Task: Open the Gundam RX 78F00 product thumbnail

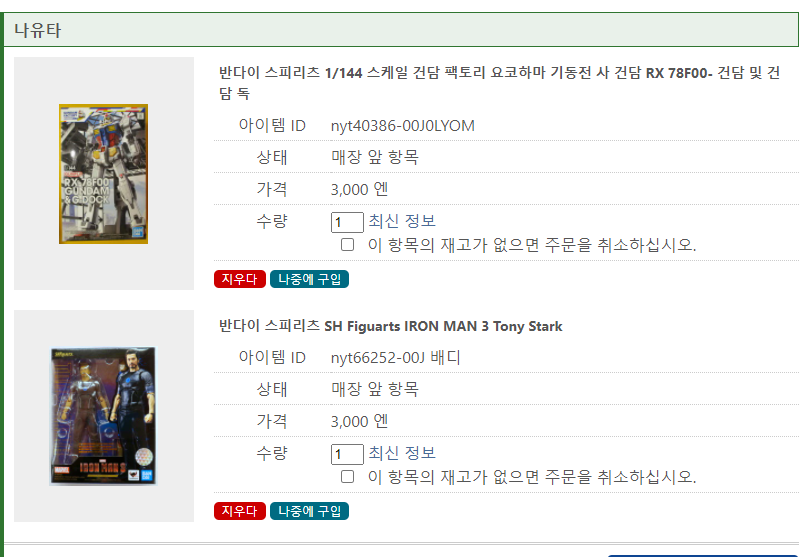Action: pyautogui.click(x=103, y=174)
